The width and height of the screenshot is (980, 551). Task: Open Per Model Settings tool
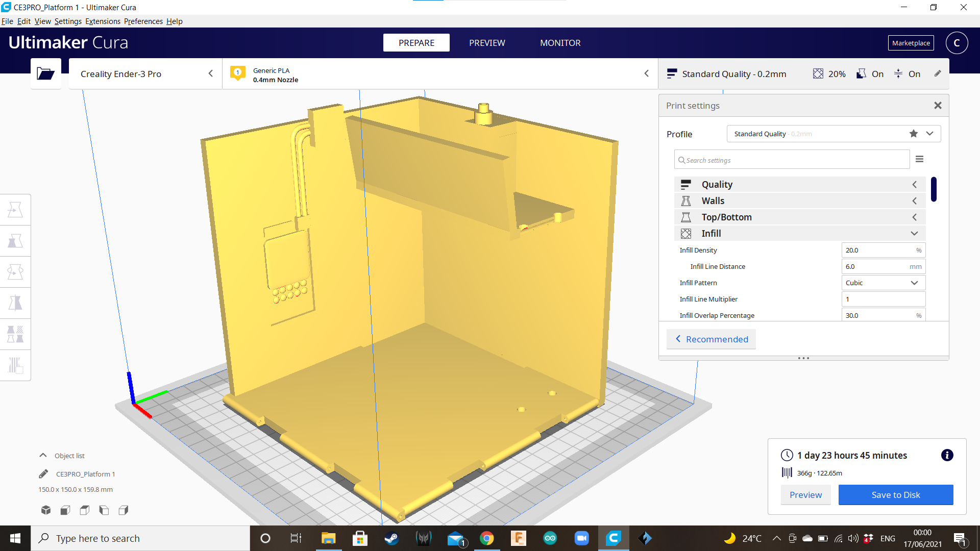(15, 334)
